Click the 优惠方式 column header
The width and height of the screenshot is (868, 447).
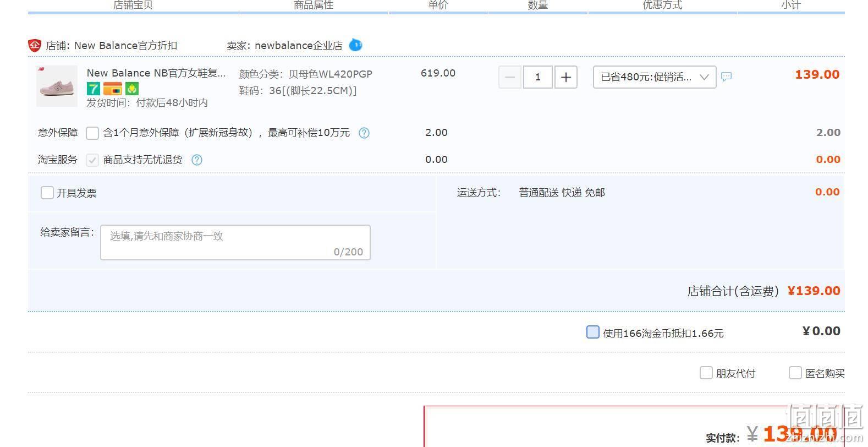pos(662,5)
